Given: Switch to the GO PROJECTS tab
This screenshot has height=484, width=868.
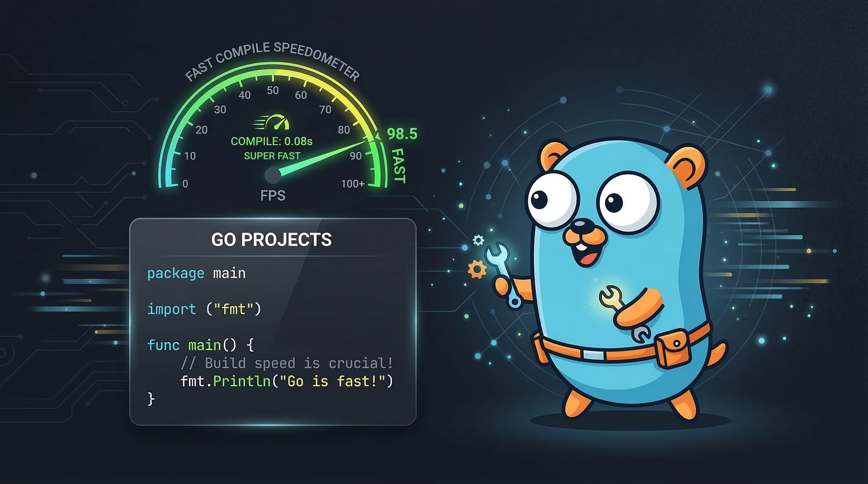Looking at the screenshot, I should pos(273,239).
